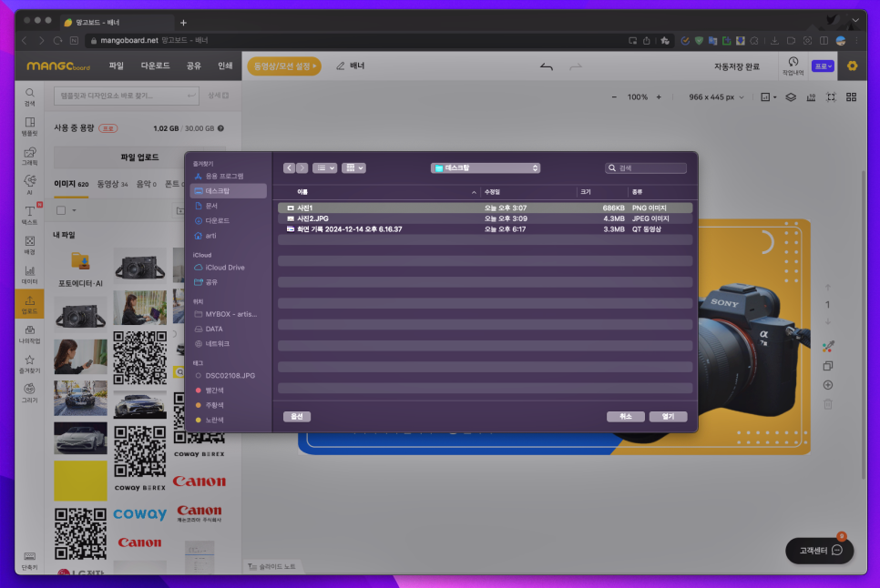
Task: Open the 텍스트 text panel
Action: 30,215
